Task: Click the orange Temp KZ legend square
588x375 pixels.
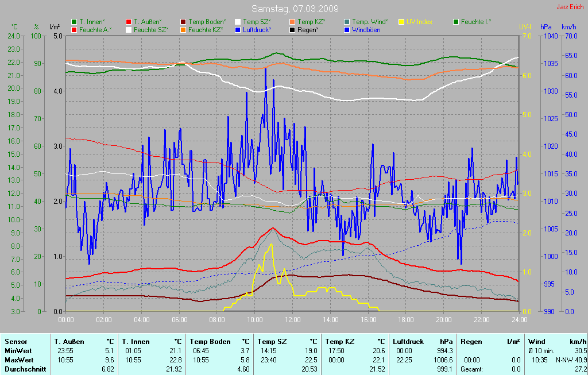Action: tap(292, 22)
